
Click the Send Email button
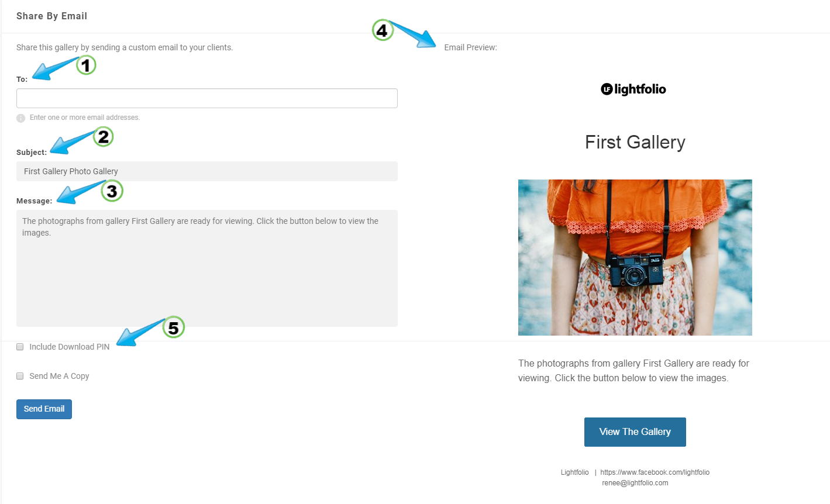44,409
